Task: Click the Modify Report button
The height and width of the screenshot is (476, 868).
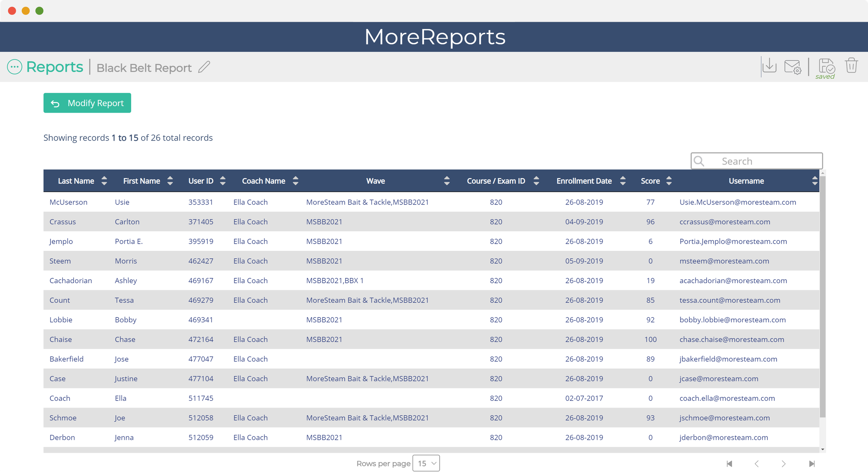Action: click(x=87, y=103)
